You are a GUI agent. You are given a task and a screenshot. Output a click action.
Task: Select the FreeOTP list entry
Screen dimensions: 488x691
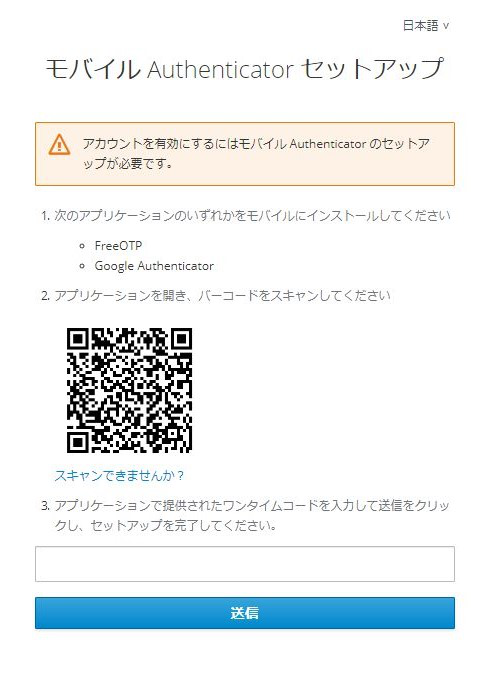click(118, 245)
